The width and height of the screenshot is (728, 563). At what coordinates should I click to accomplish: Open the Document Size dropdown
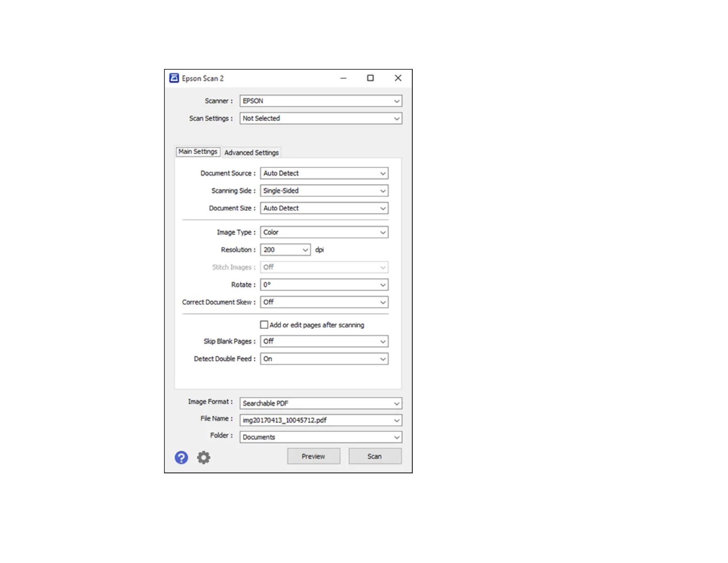pyautogui.click(x=324, y=208)
